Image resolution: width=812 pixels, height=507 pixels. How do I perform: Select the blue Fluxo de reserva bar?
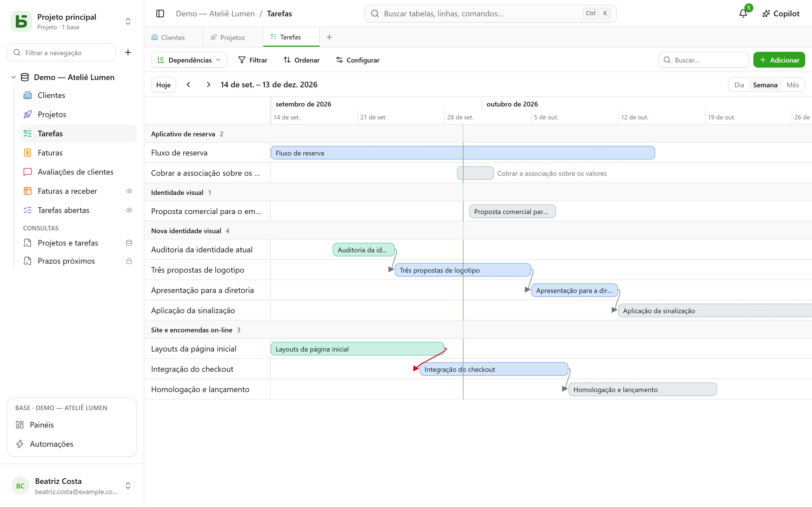(463, 153)
